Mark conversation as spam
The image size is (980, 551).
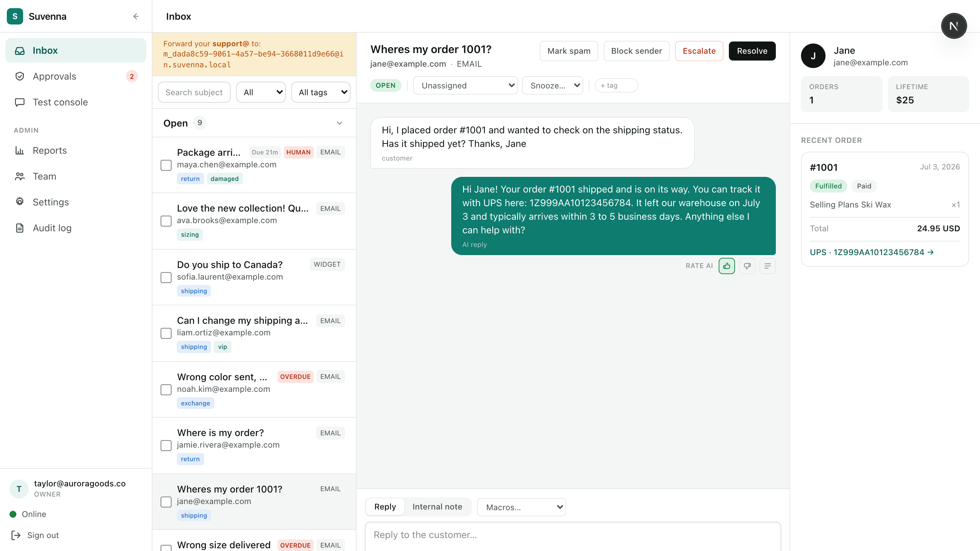click(x=569, y=51)
